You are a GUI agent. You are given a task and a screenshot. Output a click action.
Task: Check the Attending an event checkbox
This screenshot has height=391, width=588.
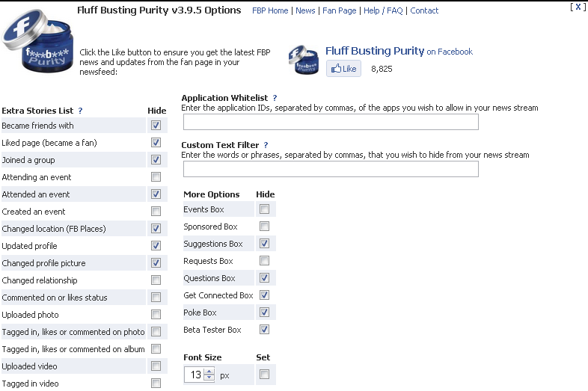pyautogui.click(x=156, y=177)
